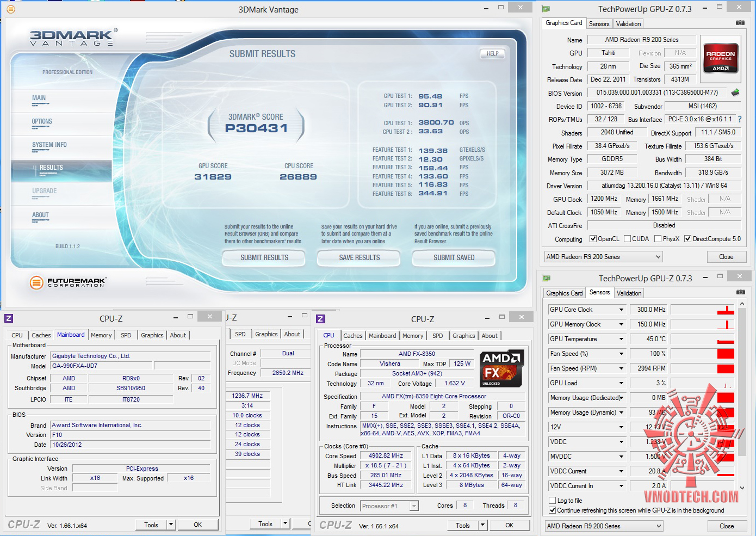Enable the Log to file checkbox
756x536 pixels.
(x=553, y=501)
